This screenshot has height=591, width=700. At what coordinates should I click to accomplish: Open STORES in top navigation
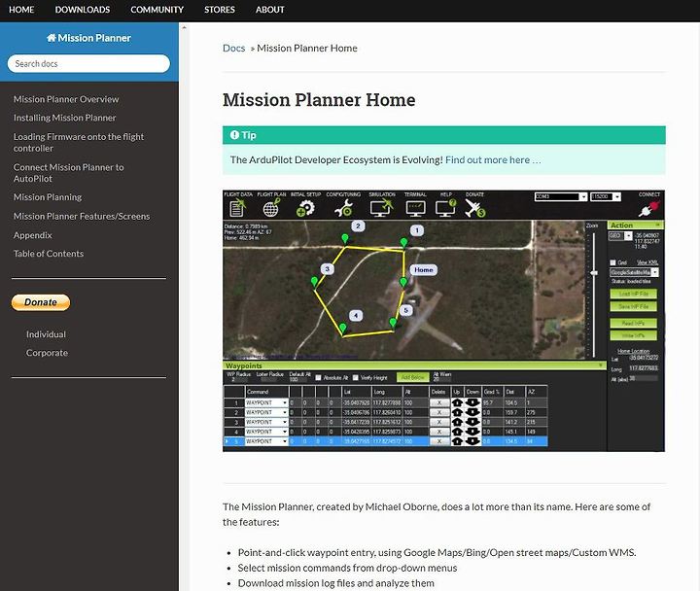(220, 10)
